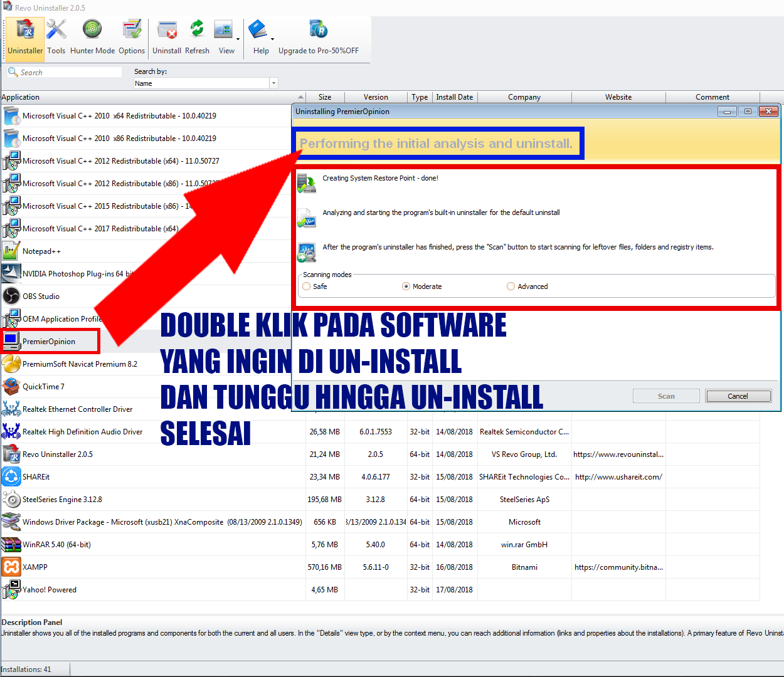Sort by Version column header
This screenshot has height=677, width=784.
tap(376, 97)
